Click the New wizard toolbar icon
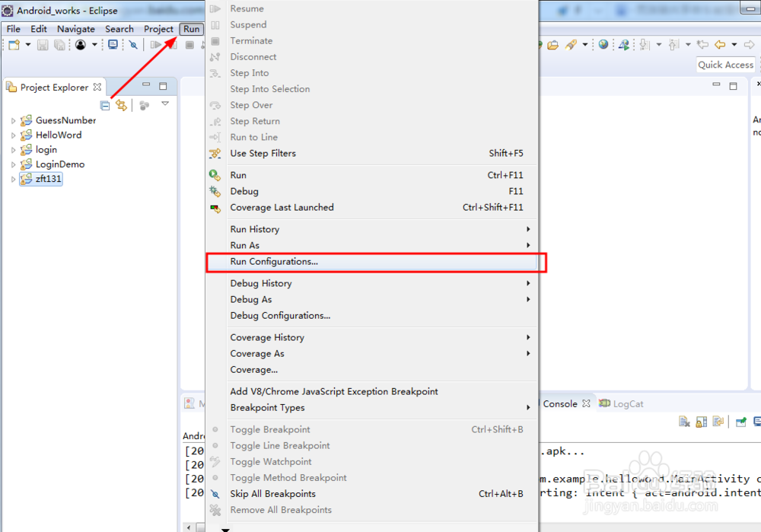Image resolution: width=761 pixels, height=532 pixels. (x=14, y=45)
